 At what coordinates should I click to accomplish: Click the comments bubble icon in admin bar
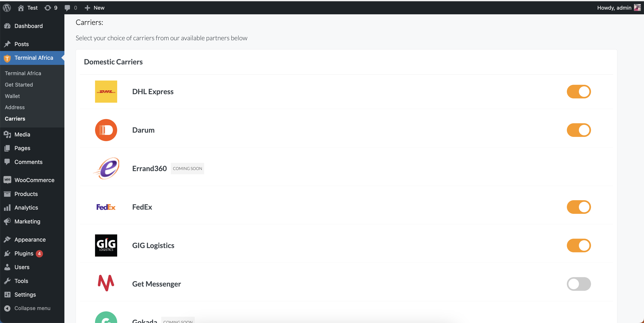(x=68, y=8)
